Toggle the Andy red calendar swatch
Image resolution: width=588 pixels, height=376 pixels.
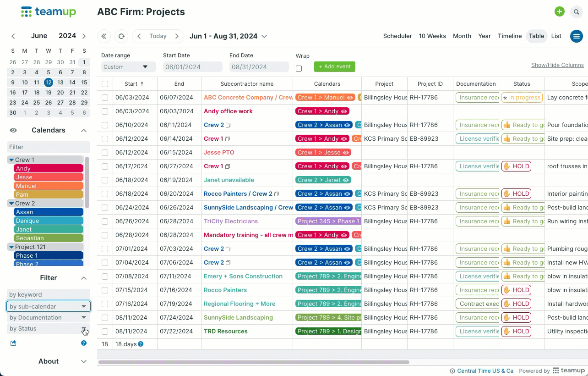(49, 169)
